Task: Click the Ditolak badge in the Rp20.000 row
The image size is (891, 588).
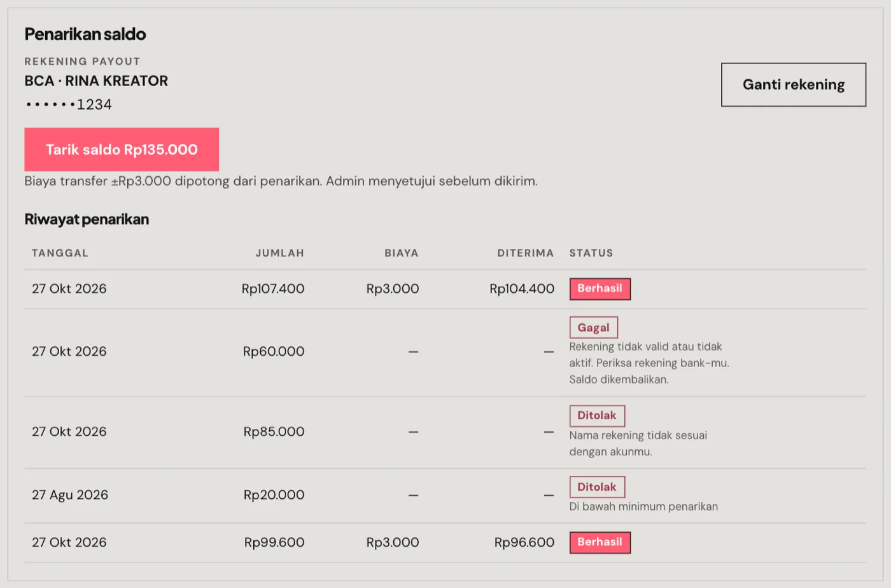Action: pyautogui.click(x=597, y=487)
